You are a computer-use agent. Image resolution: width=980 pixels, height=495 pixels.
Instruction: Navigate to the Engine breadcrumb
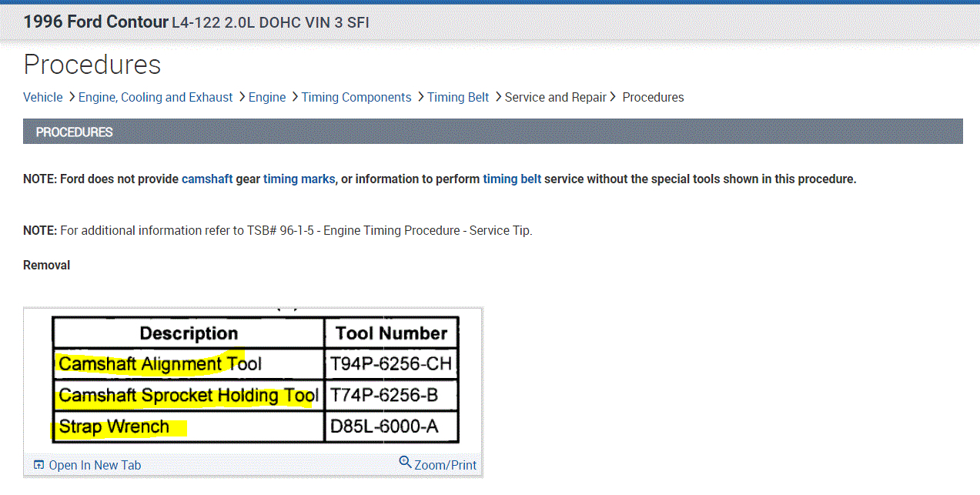(x=267, y=97)
